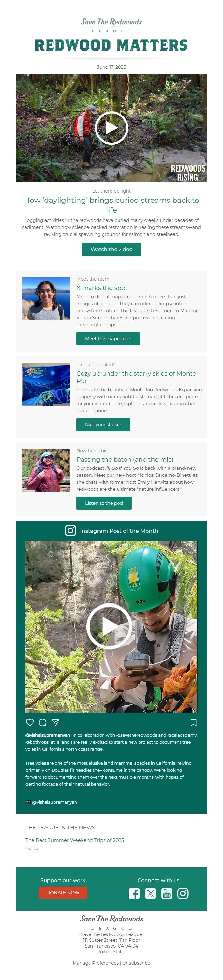Image resolution: width=223 pixels, height=980 pixels.
Task: Click the Monte Rio sticker thumbnail image
Action: click(x=46, y=384)
